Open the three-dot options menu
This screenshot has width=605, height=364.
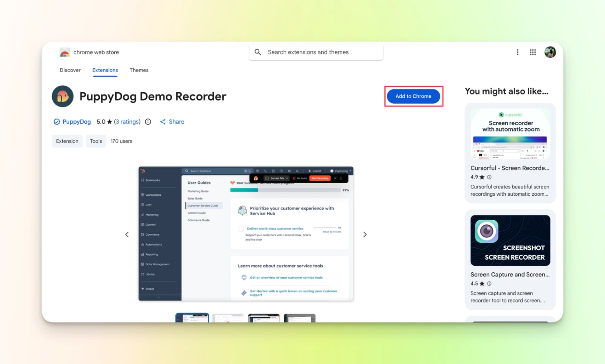click(518, 52)
